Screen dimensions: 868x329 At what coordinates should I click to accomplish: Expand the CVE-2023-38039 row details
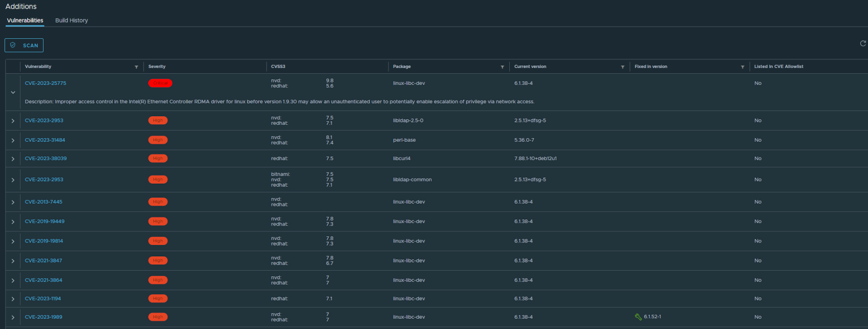tap(13, 159)
